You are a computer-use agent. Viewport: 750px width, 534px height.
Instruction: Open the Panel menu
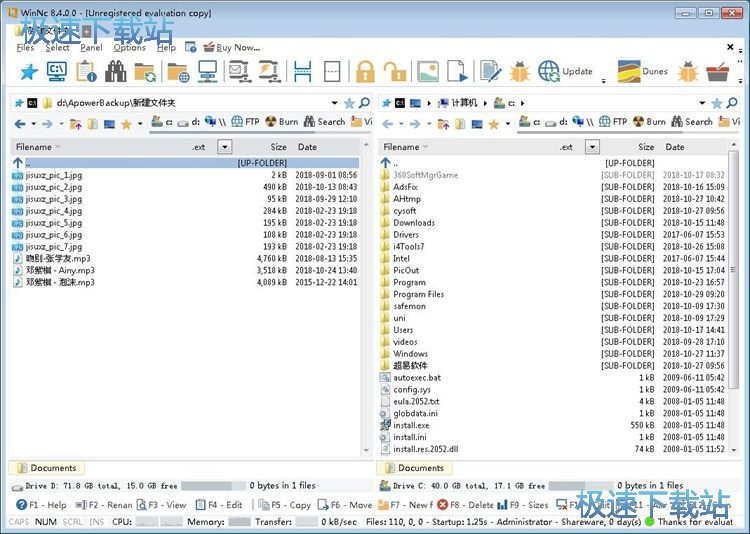tap(91, 47)
